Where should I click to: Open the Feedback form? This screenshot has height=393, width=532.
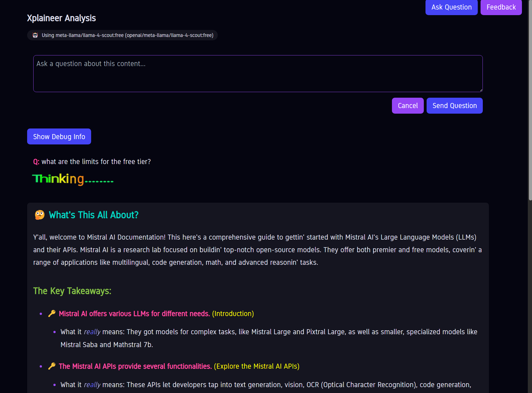(x=501, y=7)
